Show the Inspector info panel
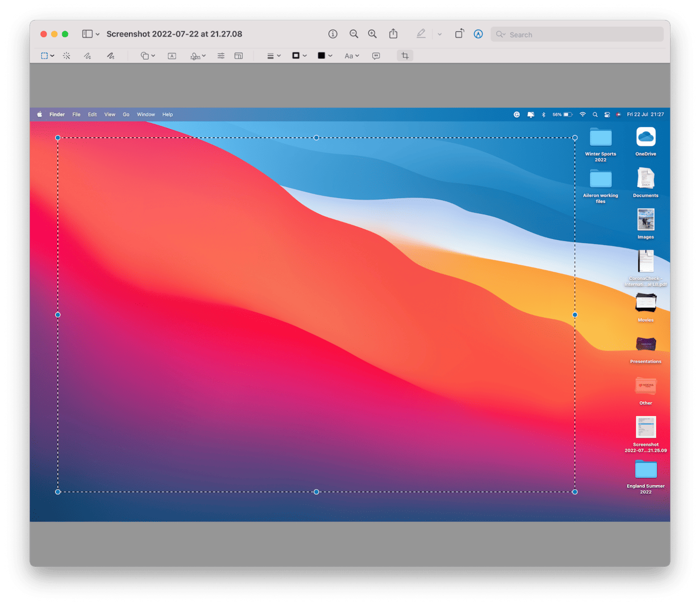This screenshot has height=606, width=700. point(333,34)
